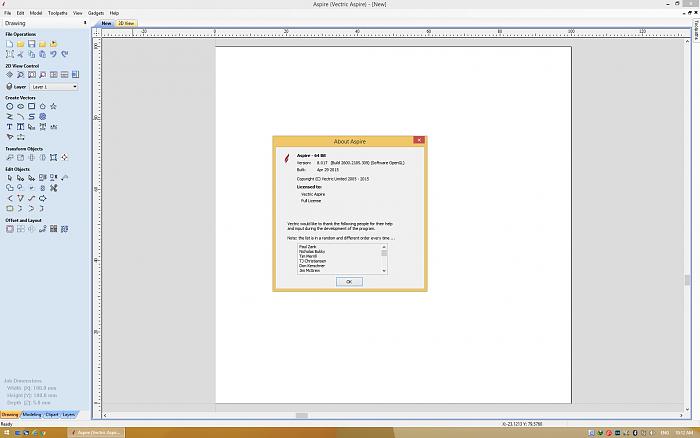Select the Draw Ellipse tool

(21, 106)
